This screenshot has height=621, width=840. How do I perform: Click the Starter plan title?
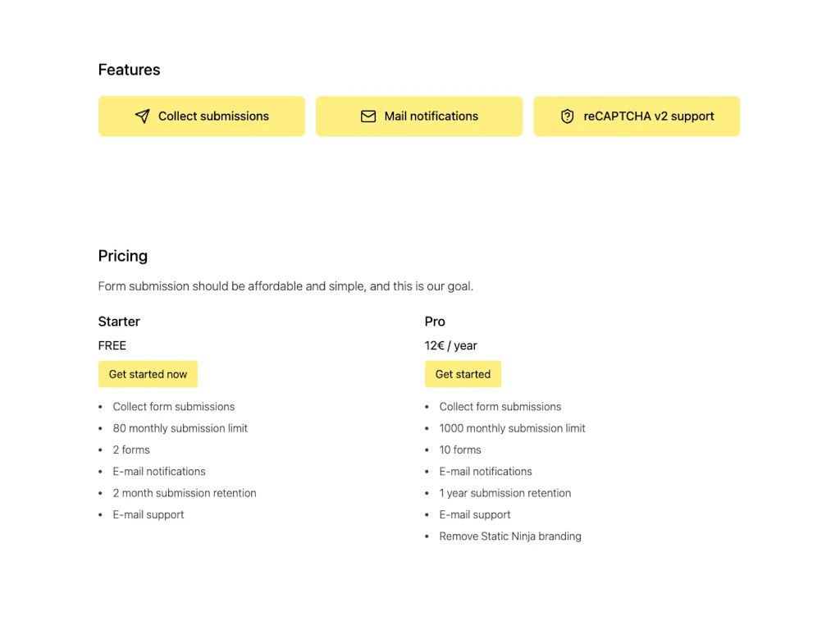(119, 322)
